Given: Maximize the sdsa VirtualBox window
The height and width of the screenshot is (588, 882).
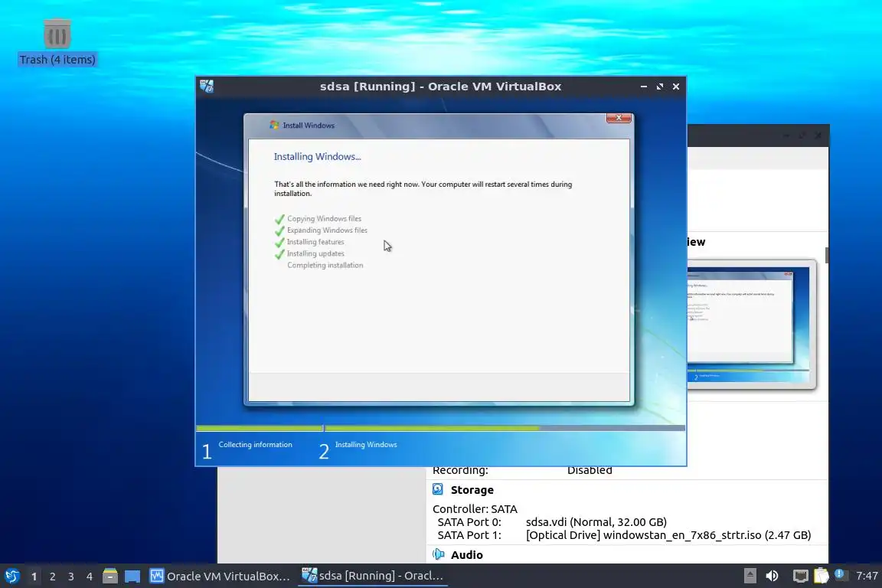Looking at the screenshot, I should (x=660, y=87).
